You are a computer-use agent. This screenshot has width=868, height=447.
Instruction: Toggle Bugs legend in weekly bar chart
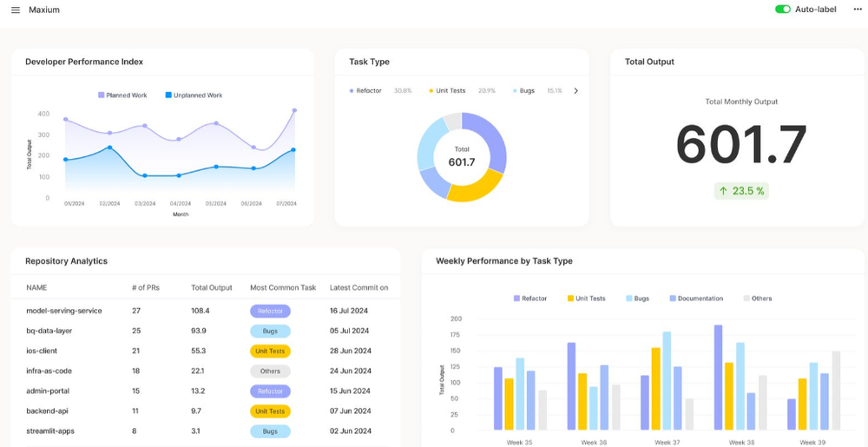click(x=638, y=299)
